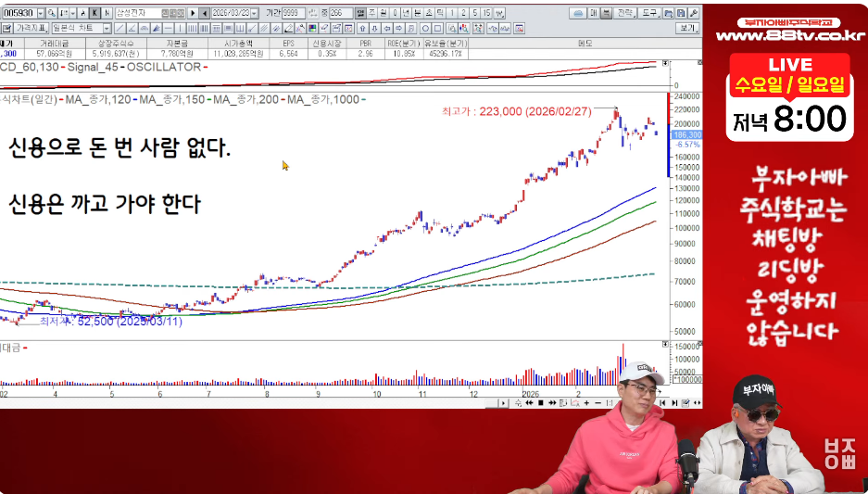Click the stock code input field 005930
Screen dimensions: 868x494
[x=19, y=13]
